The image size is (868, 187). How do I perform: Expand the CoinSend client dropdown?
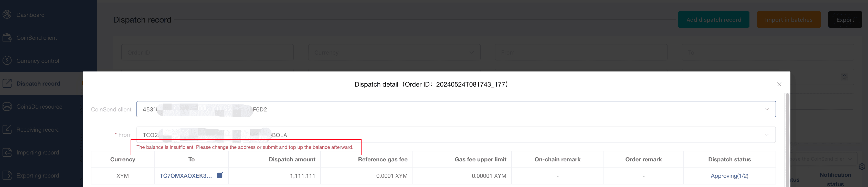coord(767,109)
